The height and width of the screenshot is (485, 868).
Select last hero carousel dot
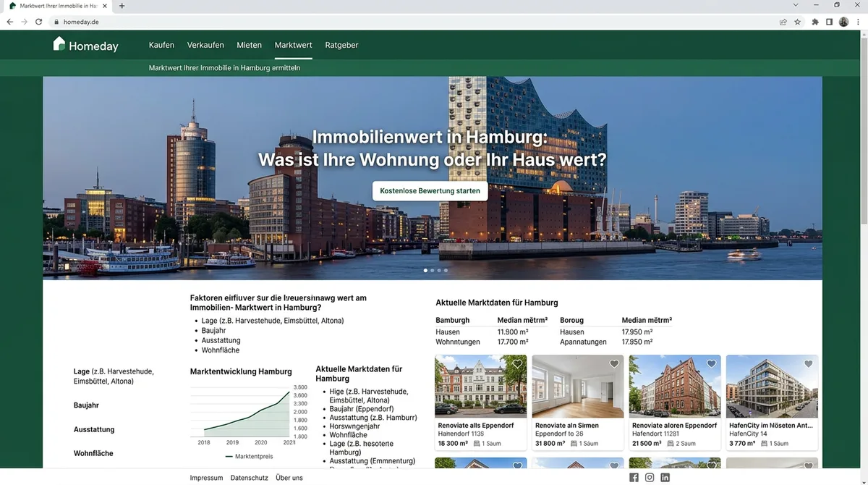(446, 270)
